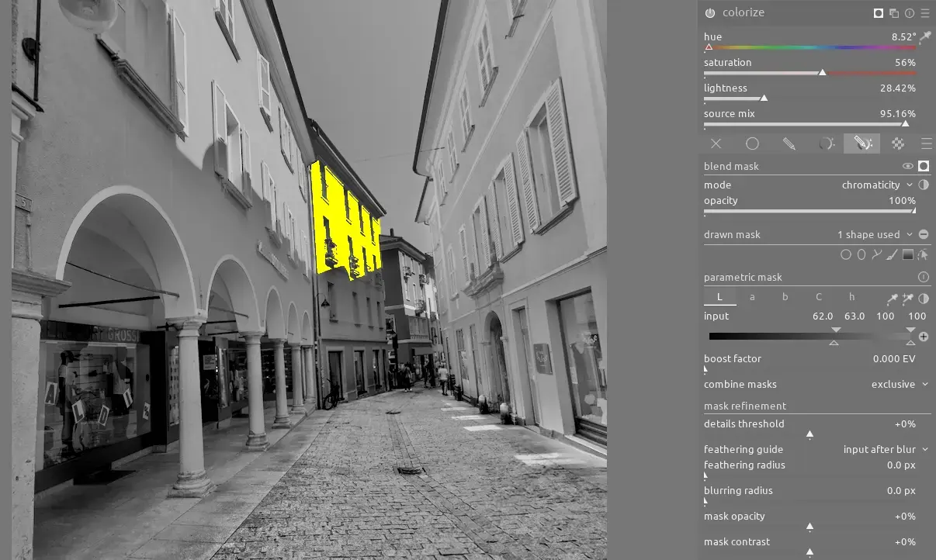Add a circle shape to drawn mask
This screenshot has height=560, width=936.
tap(846, 254)
